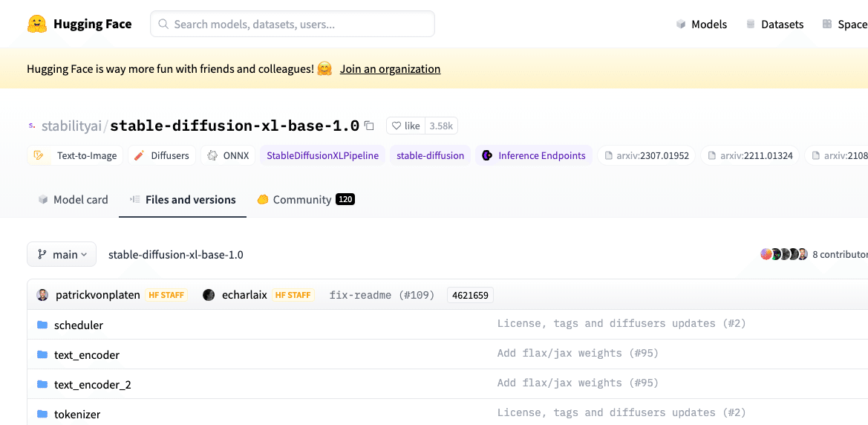
Task: Open Models from the top navigation
Action: [701, 24]
